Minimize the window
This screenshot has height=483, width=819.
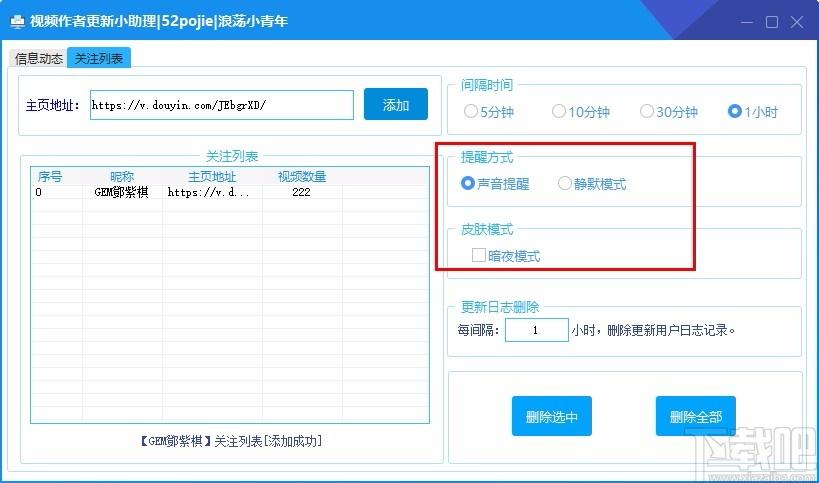[747, 22]
